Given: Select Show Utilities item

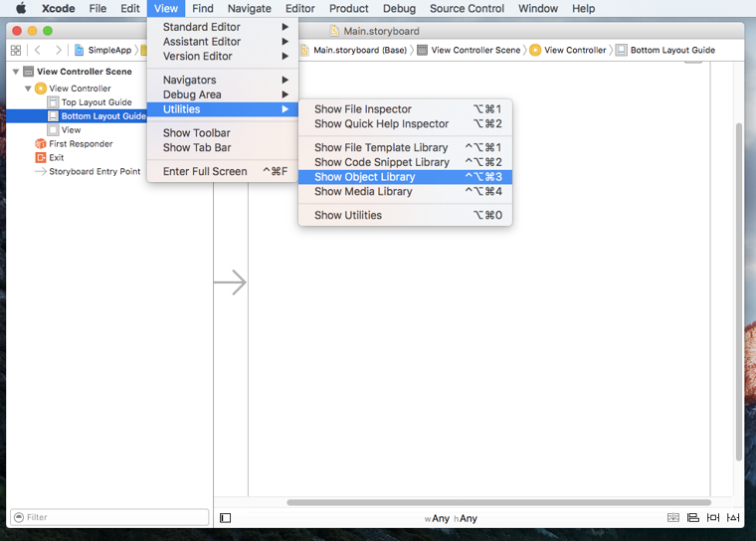Looking at the screenshot, I should pyautogui.click(x=405, y=215).
